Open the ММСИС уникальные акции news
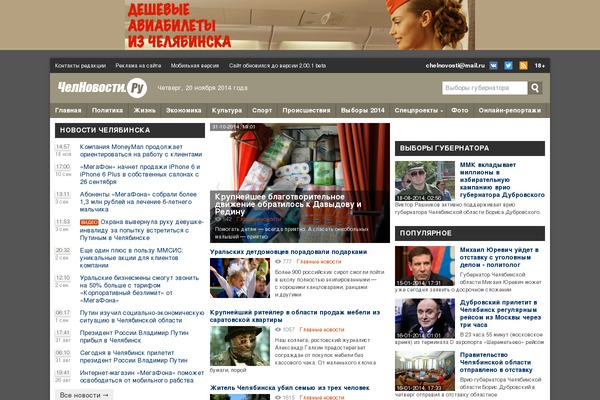Screen dimensions: 600x400 (131, 258)
